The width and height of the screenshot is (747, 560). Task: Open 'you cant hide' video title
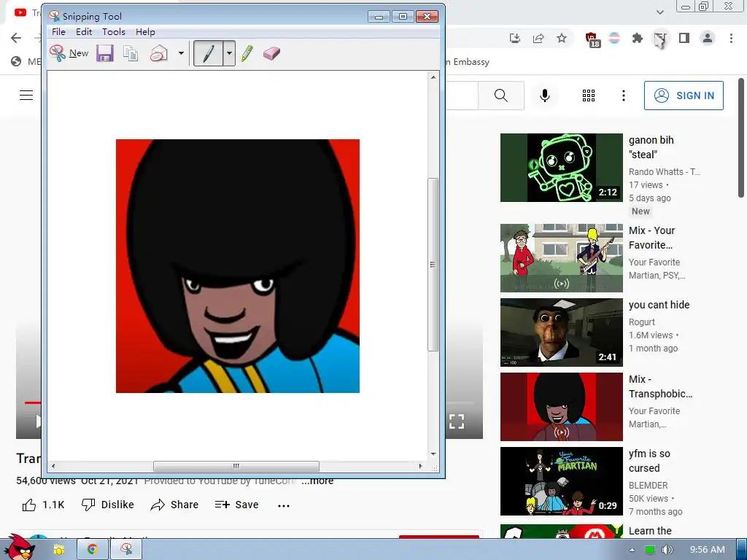pos(659,305)
